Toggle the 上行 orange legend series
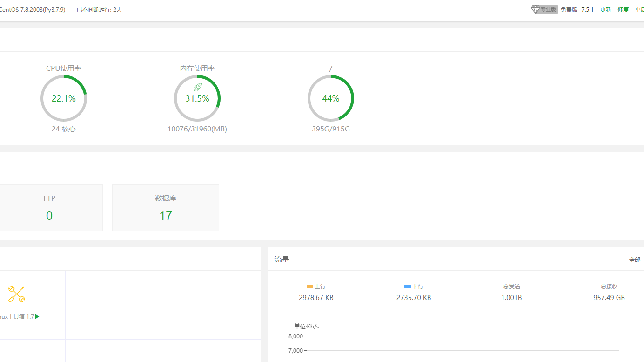This screenshot has width=644, height=362. (316, 287)
